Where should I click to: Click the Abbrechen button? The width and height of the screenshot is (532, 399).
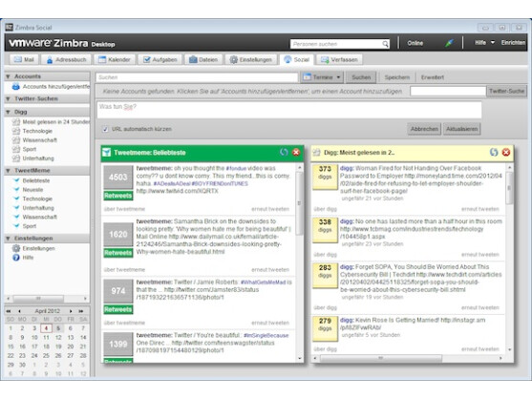[424, 129]
